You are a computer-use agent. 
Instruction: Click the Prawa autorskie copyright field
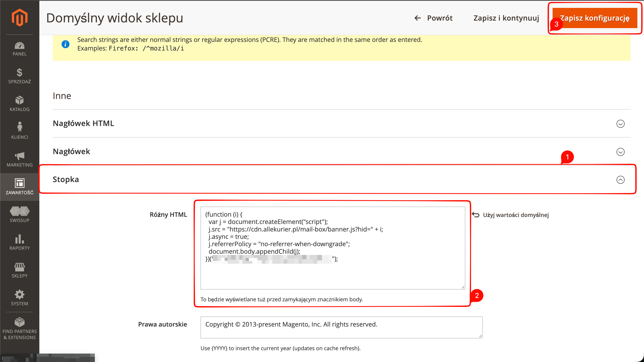[x=341, y=327]
